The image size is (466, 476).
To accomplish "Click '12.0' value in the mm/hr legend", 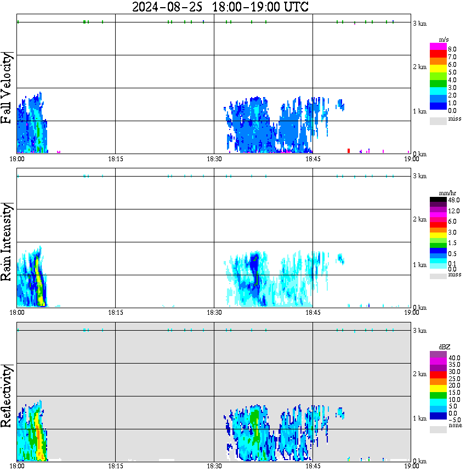I will point(454,211).
